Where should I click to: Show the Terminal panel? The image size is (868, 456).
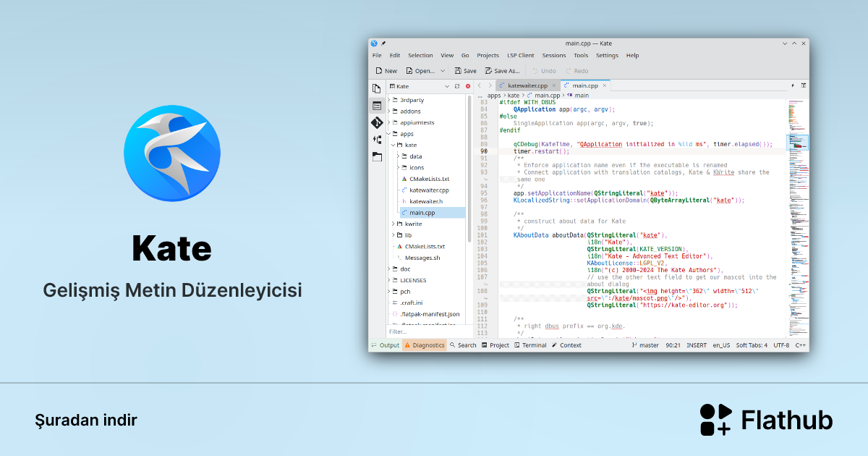click(530, 345)
